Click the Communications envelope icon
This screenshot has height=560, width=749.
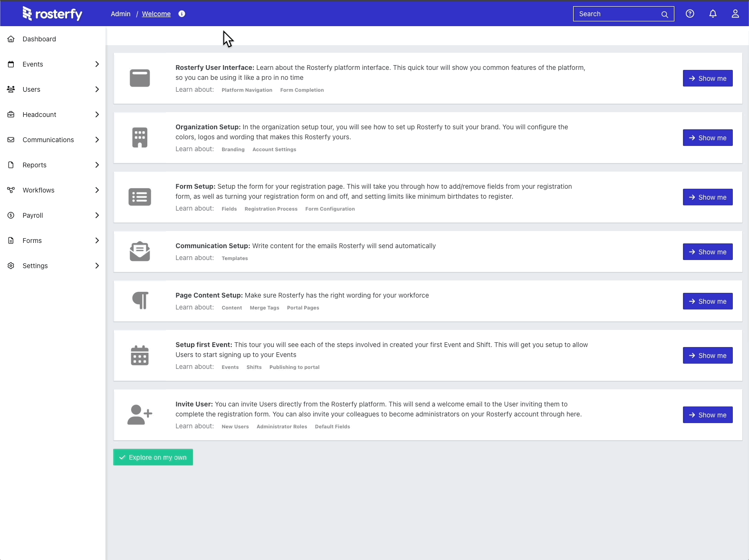[x=11, y=140]
